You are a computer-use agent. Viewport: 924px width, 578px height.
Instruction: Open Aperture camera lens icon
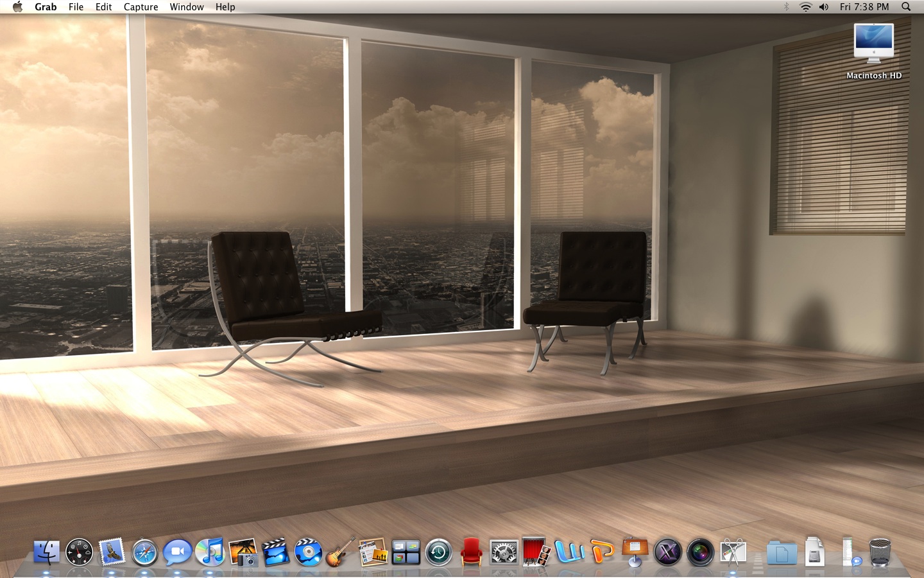(x=700, y=552)
